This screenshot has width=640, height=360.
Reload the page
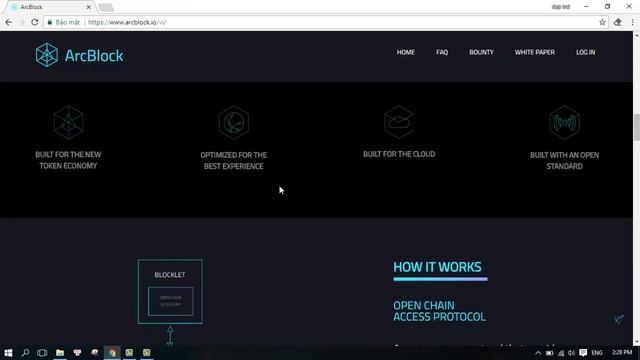[35, 22]
